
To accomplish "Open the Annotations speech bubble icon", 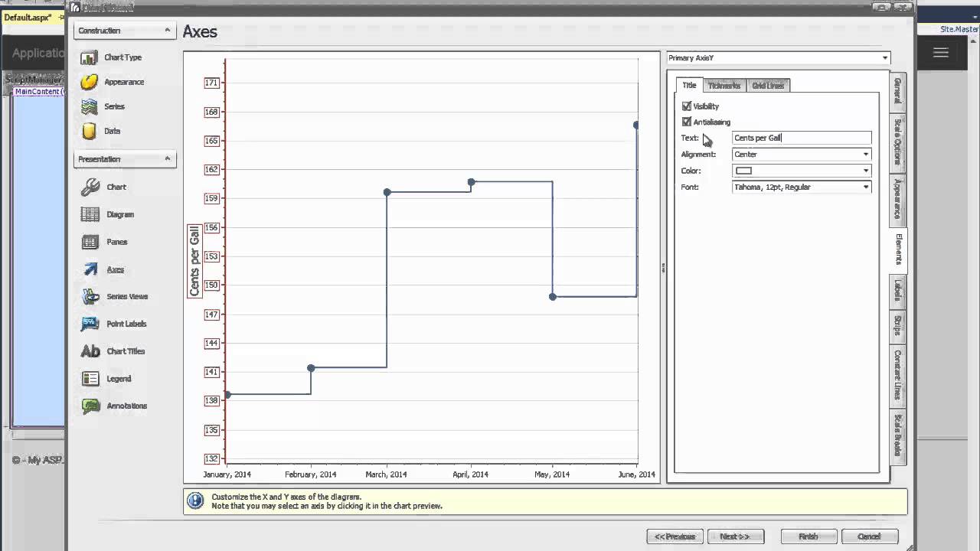I will [x=90, y=406].
